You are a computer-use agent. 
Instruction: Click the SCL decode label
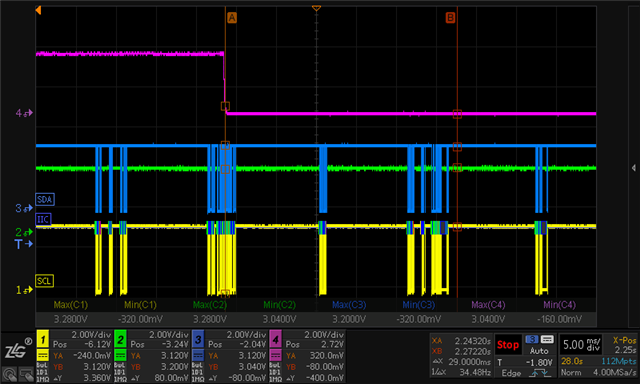[44, 281]
